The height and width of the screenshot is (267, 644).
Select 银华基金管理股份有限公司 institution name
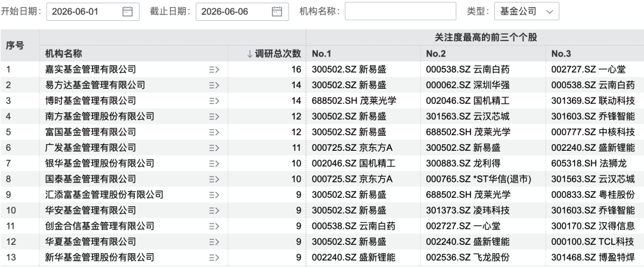(x=100, y=163)
